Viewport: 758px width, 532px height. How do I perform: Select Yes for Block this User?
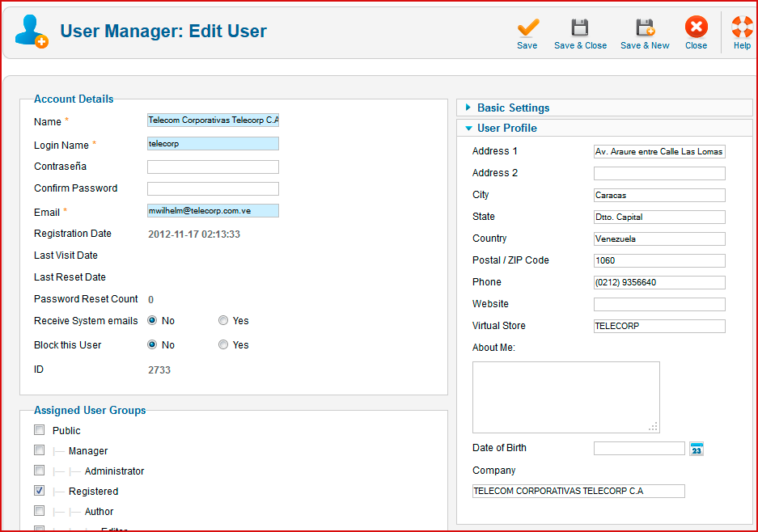click(x=223, y=345)
